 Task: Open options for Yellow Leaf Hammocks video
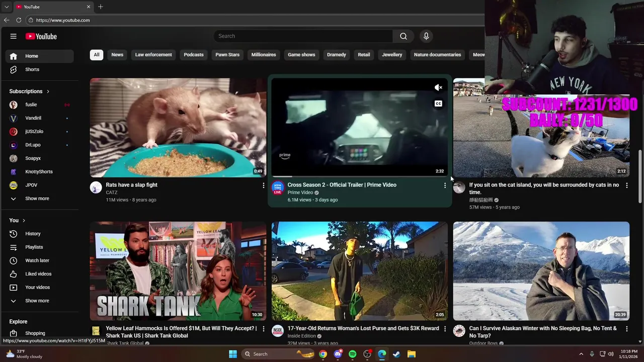(x=263, y=329)
